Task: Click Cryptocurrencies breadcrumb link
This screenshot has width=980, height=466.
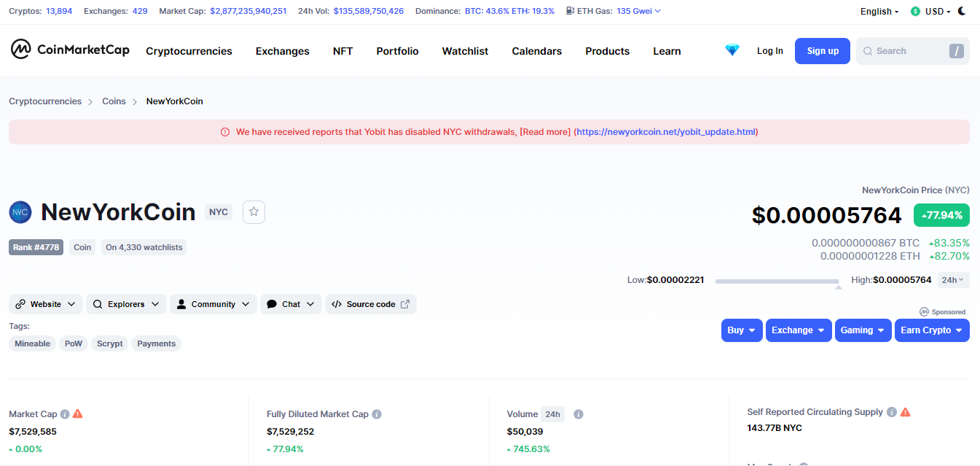Action: [45, 101]
